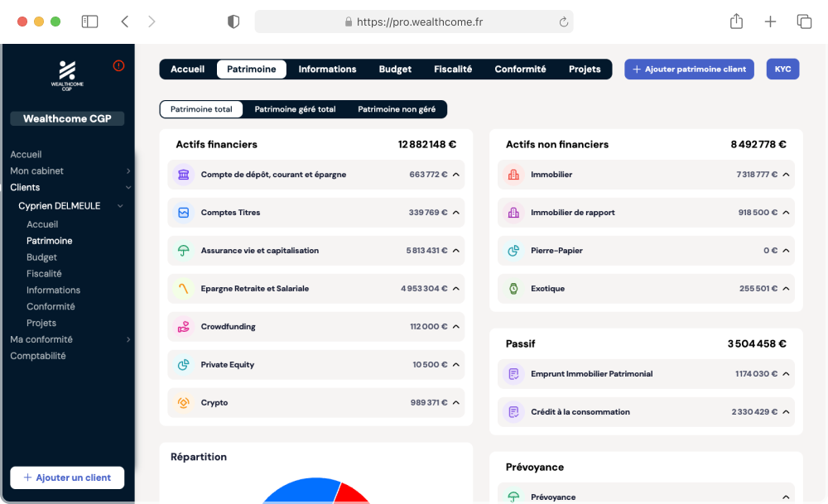
Task: Select Patrimoine total view
Action: [201, 109]
